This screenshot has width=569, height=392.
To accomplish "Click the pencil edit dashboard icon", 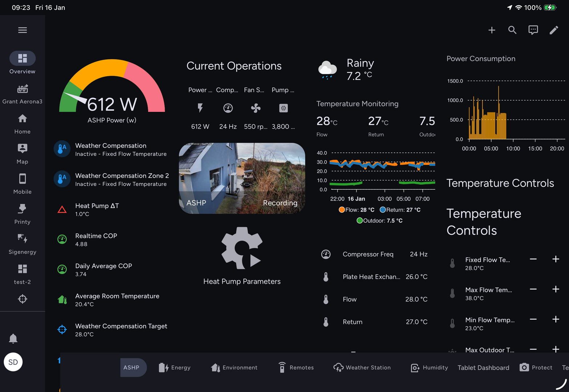I will click(x=553, y=30).
